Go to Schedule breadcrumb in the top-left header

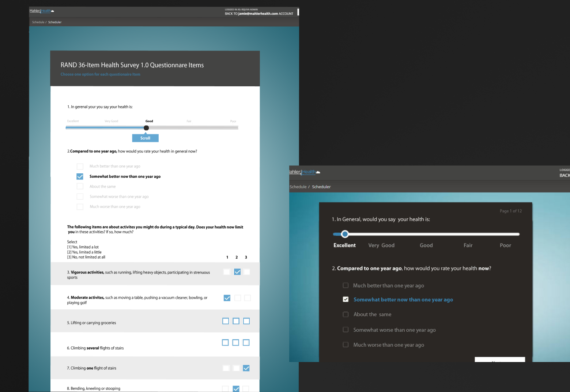pos(38,22)
